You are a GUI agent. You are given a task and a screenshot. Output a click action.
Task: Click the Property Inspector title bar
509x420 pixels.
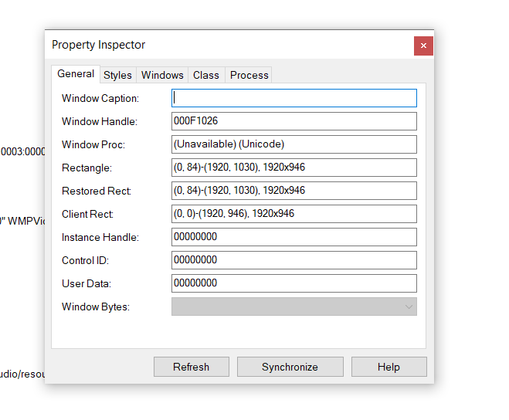tap(232, 45)
